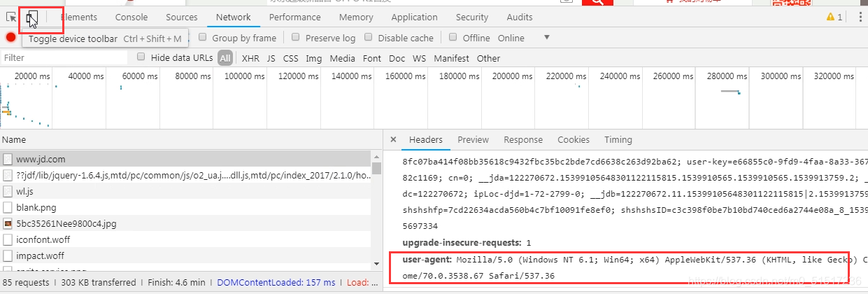The width and height of the screenshot is (868, 294).
Task: Open the DevTools three-dot customize menu
Action: pos(860,17)
